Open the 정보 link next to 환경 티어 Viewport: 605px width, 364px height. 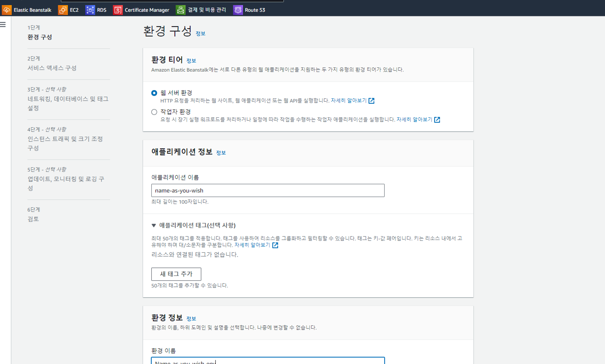191,61
